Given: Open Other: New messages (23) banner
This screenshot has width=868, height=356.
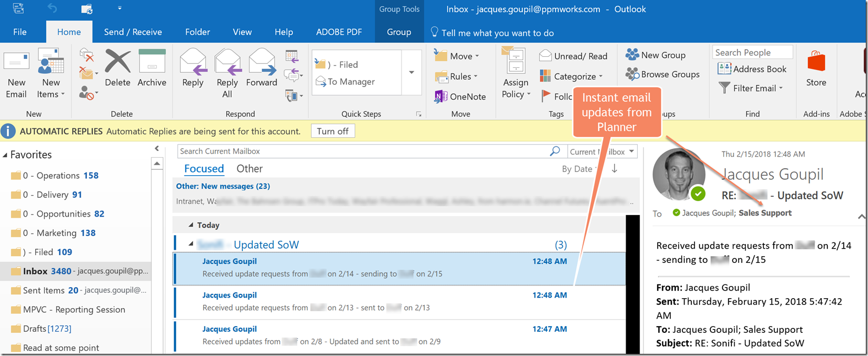Looking at the screenshot, I should tap(405, 194).
